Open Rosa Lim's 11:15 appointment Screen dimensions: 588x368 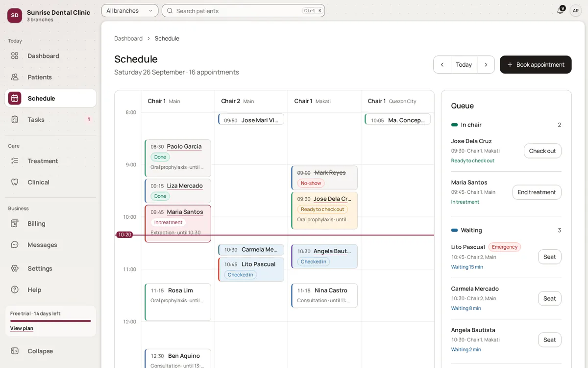pyautogui.click(x=178, y=302)
